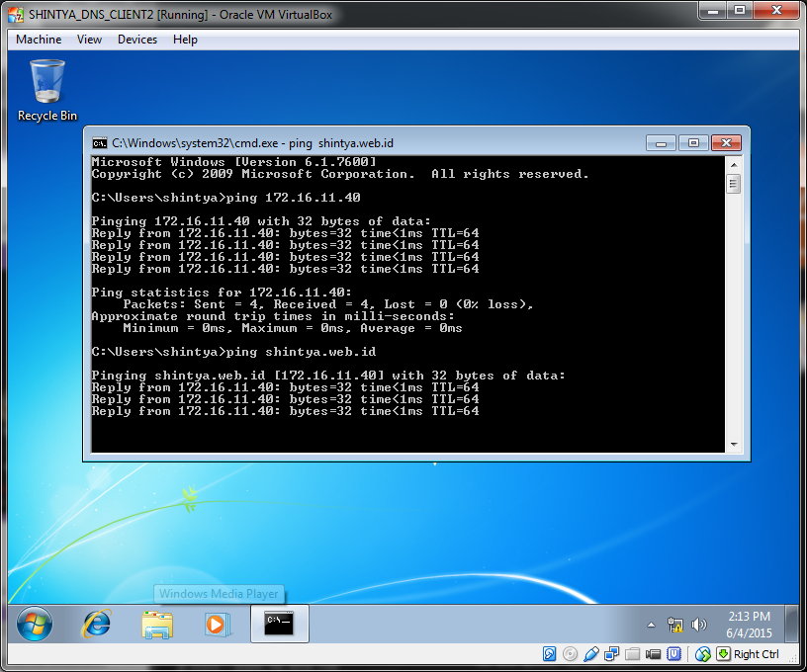Launch Windows Media Player from taskbar
807x672 pixels.
pos(218,625)
